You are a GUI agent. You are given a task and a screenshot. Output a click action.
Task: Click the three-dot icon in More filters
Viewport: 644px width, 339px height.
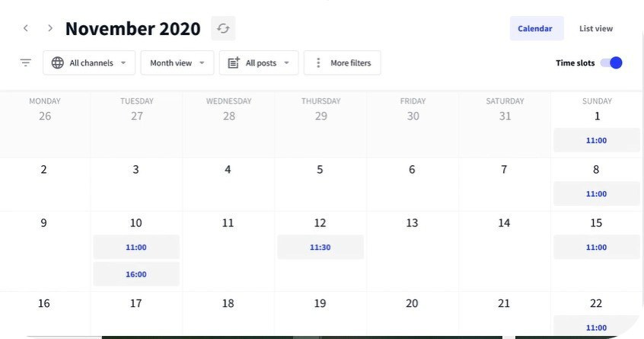pos(318,63)
